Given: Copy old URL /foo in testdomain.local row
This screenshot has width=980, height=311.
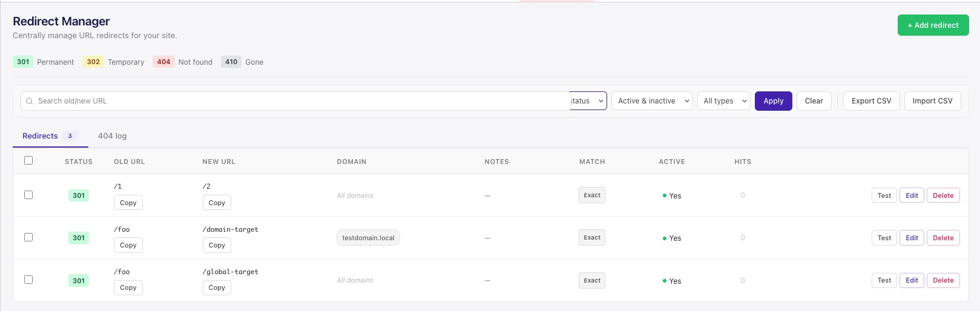Looking at the screenshot, I should coord(128,245).
